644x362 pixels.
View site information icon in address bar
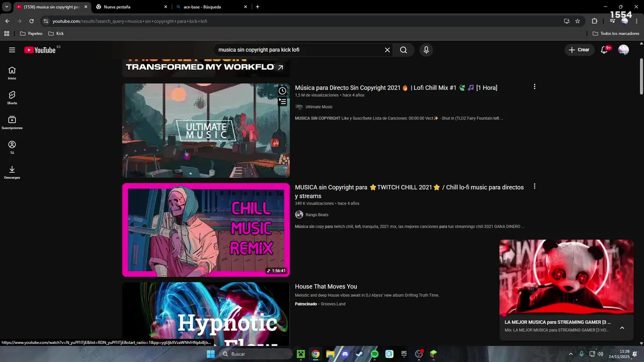46,21
